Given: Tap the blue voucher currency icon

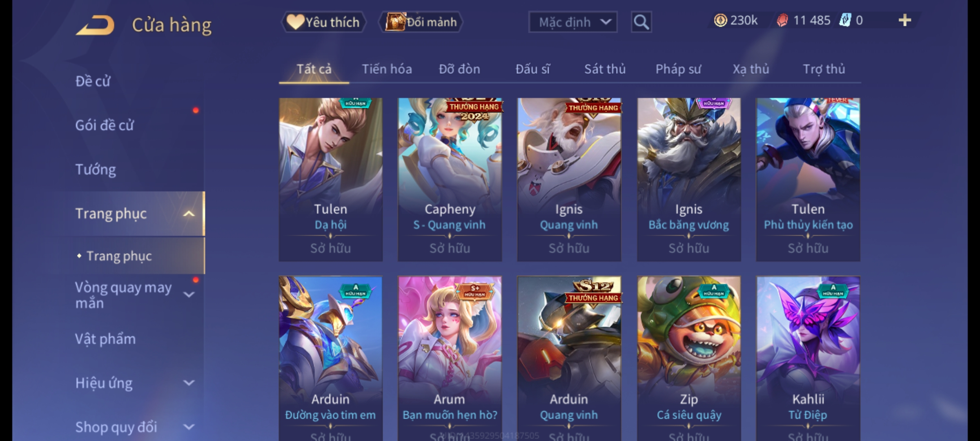Looking at the screenshot, I should 845,20.
